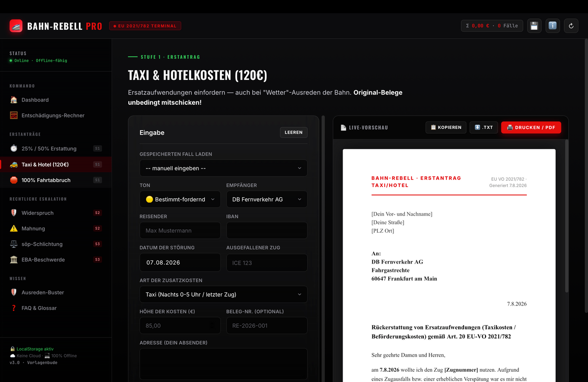Click the Dashboard house icon
This screenshot has width=588, height=382.
pyautogui.click(x=14, y=100)
